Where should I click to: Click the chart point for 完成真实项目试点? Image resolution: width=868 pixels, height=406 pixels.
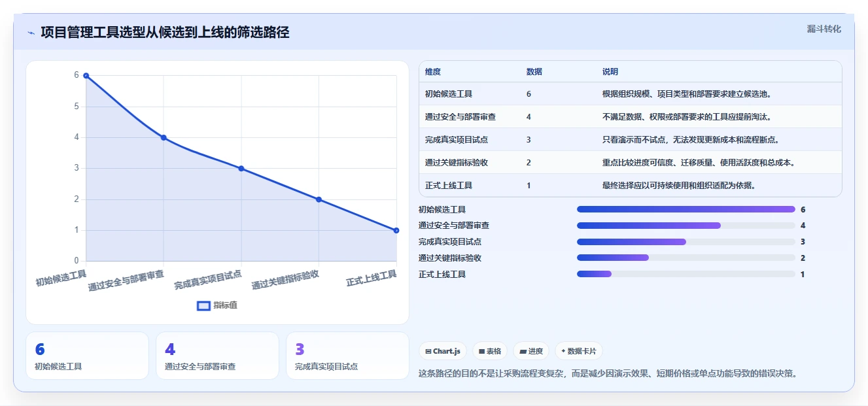pyautogui.click(x=241, y=169)
